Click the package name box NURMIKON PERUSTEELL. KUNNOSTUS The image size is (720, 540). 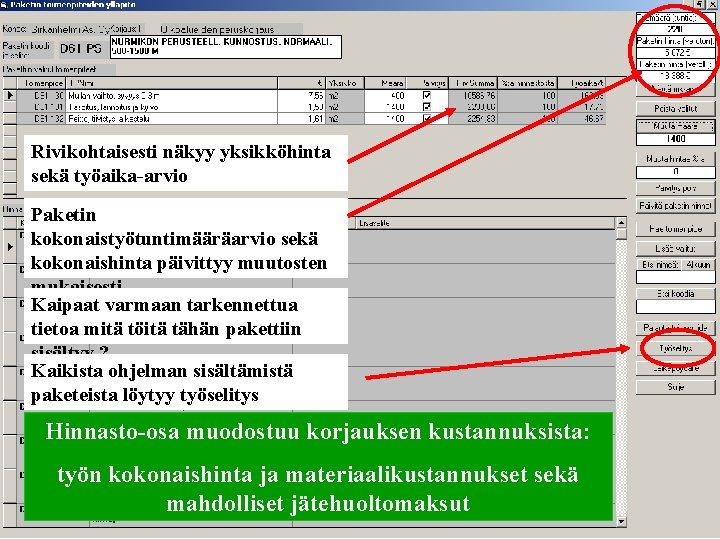(226, 47)
